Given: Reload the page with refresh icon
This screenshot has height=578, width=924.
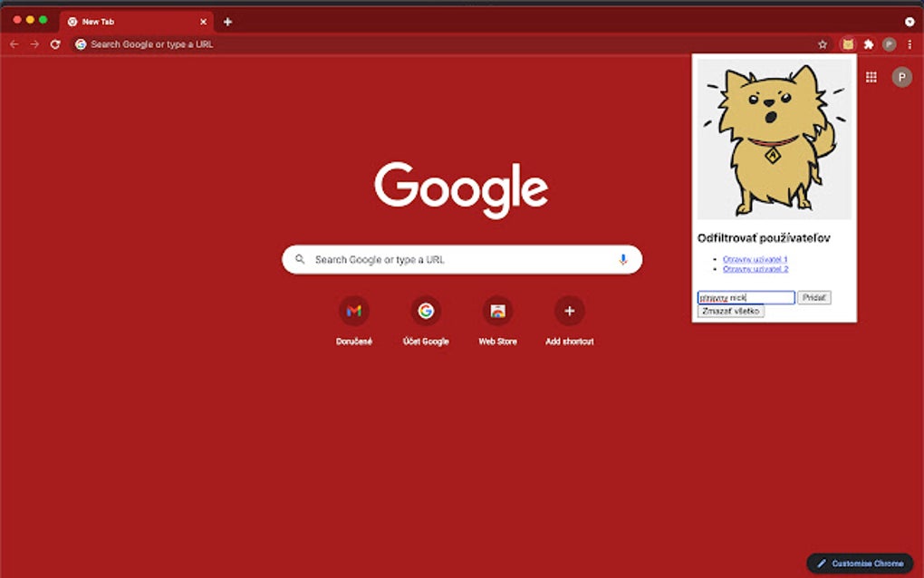Looking at the screenshot, I should 54,43.
